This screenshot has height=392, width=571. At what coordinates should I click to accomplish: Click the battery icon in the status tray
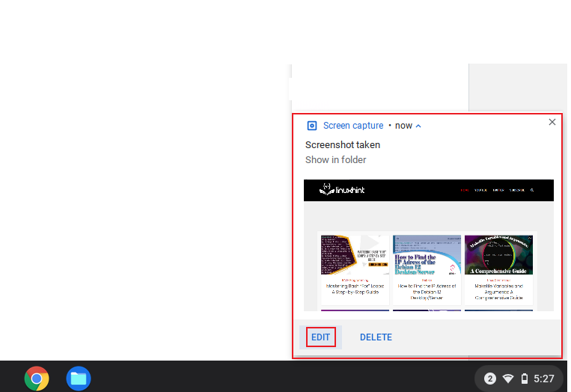click(525, 379)
